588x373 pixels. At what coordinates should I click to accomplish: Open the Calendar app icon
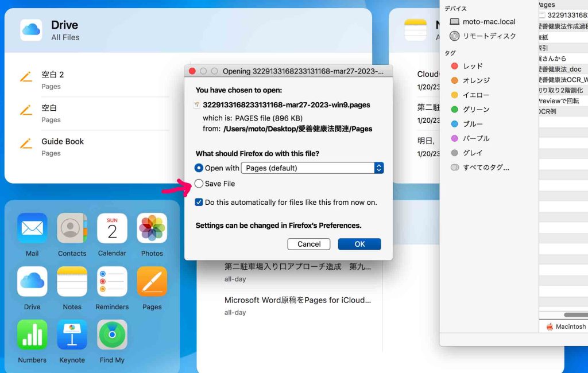[x=112, y=228]
